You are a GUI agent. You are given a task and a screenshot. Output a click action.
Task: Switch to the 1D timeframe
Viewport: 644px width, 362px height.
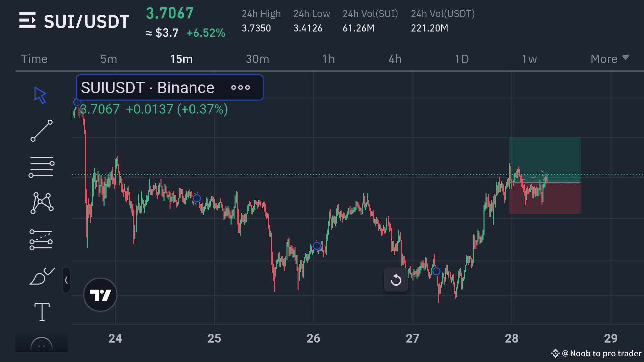(461, 59)
